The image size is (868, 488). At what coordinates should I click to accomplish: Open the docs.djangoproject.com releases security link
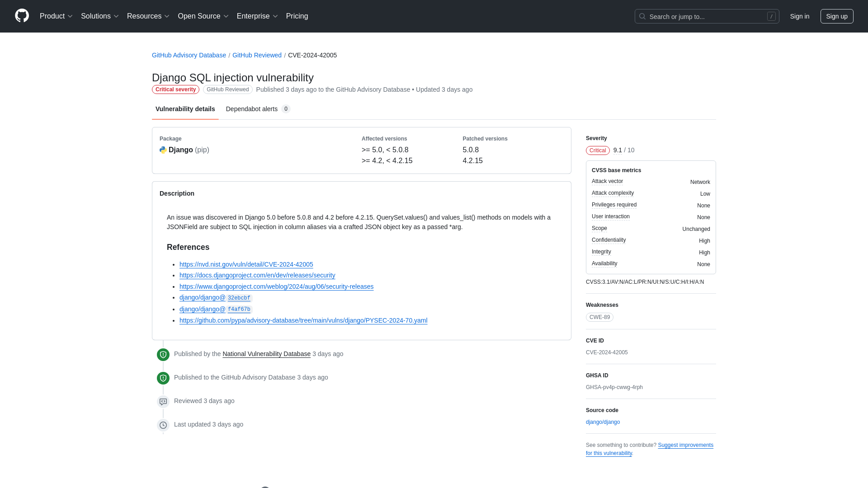pos(257,275)
